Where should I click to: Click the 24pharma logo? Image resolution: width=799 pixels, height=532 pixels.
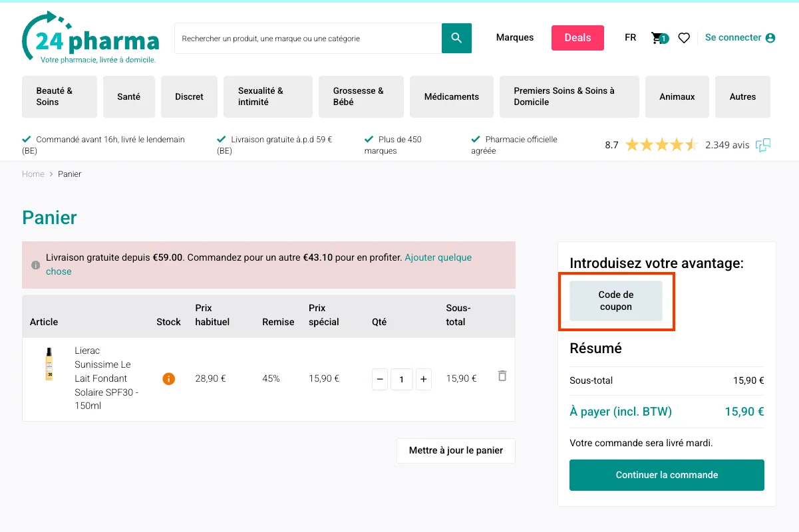click(x=90, y=38)
